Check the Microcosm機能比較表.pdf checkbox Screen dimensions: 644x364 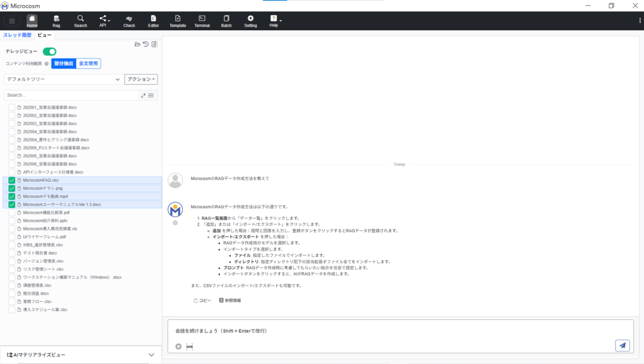coord(11,212)
